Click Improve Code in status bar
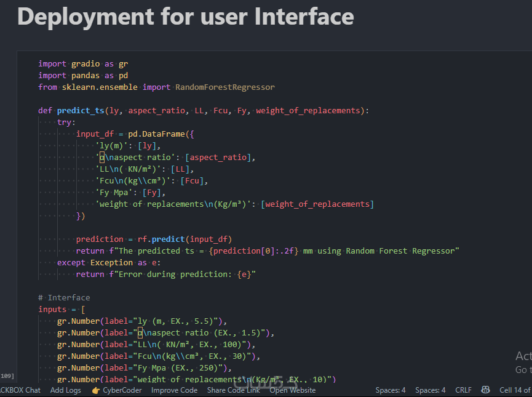 [x=175, y=390]
